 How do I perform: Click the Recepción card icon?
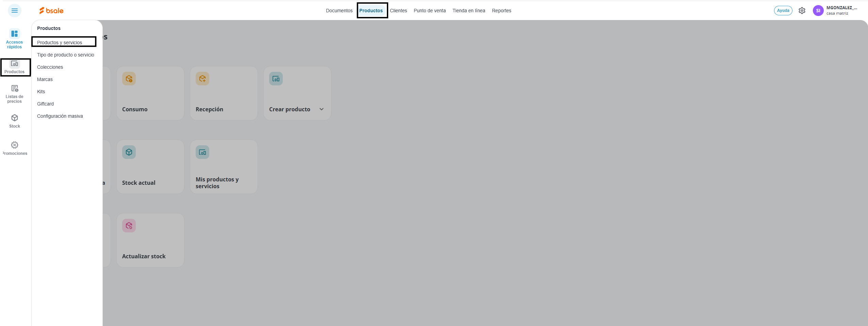coord(202,79)
